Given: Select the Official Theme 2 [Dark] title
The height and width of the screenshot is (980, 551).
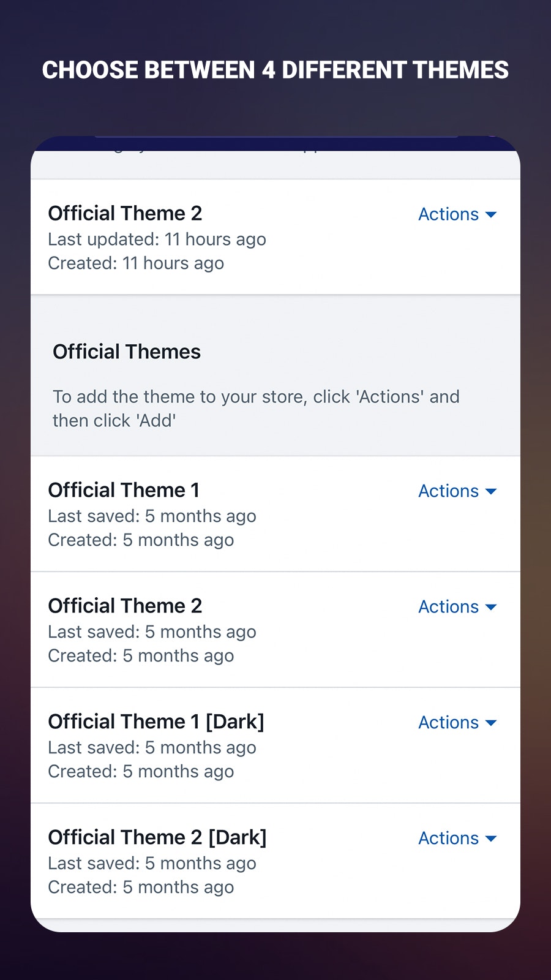Looking at the screenshot, I should (157, 837).
